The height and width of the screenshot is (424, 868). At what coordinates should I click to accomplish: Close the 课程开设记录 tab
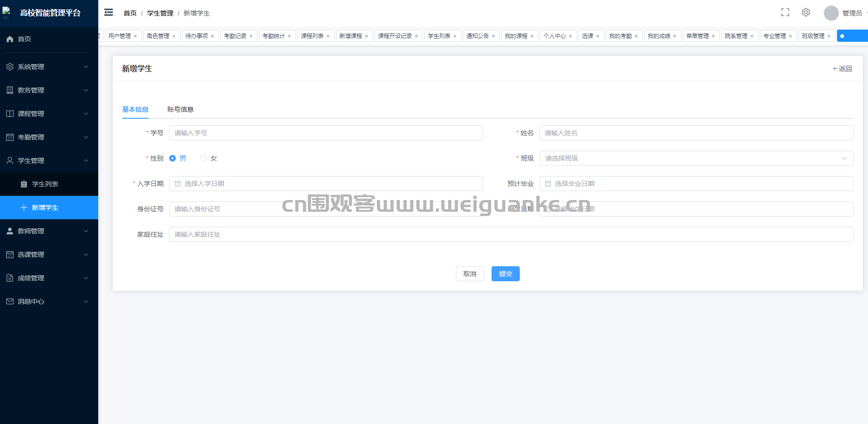tap(416, 36)
